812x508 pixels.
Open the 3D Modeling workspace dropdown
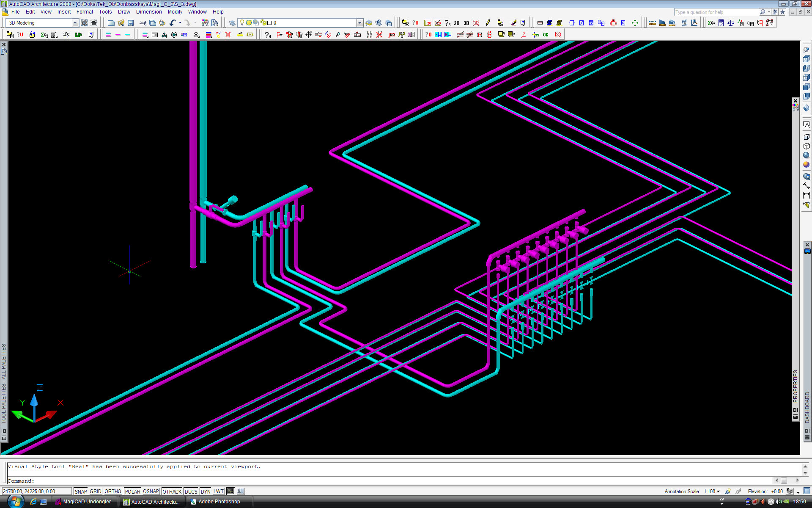pos(75,23)
